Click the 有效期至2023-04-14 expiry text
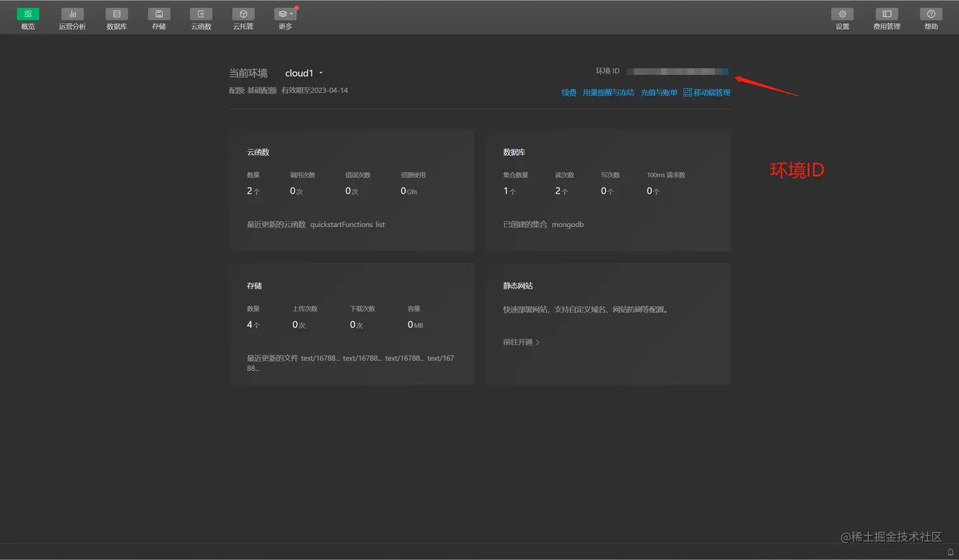Image resolution: width=959 pixels, height=560 pixels. [x=315, y=91]
